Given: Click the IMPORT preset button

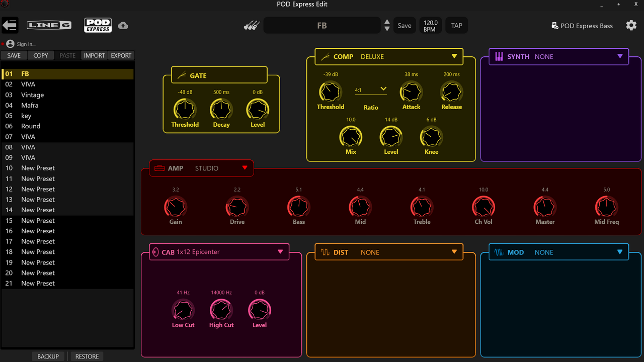Looking at the screenshot, I should point(94,55).
